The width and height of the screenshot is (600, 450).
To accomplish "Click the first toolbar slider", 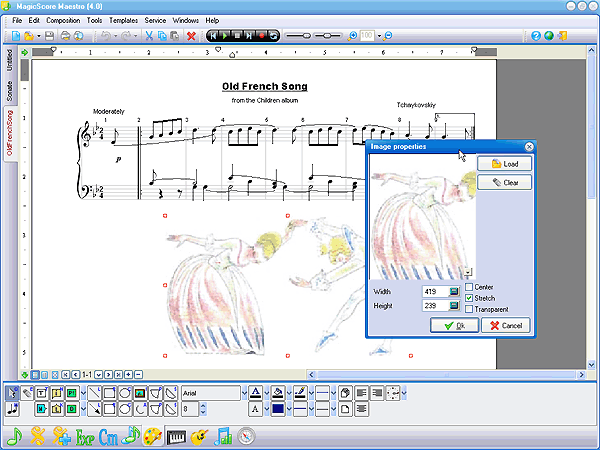I will point(298,36).
